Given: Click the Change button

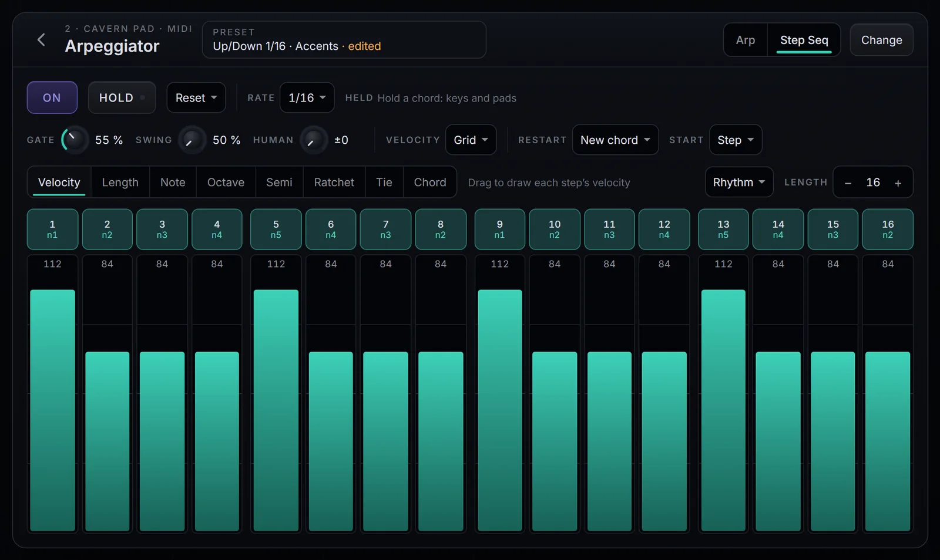Looking at the screenshot, I should [881, 40].
